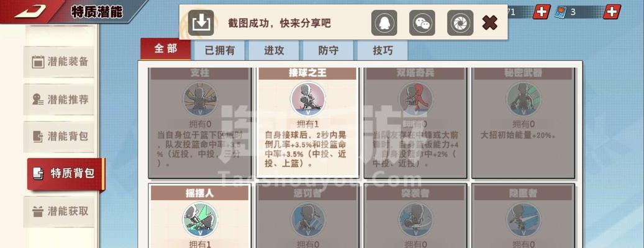This screenshot has height=248, width=644.
Task: Click the blue ticket currency icon
Action: click(560, 12)
